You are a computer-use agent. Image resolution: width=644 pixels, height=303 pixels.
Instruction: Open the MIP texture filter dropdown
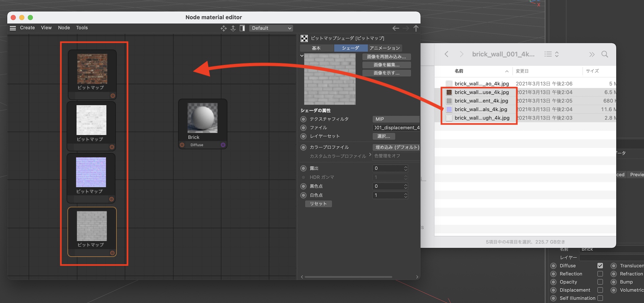pyautogui.click(x=396, y=119)
